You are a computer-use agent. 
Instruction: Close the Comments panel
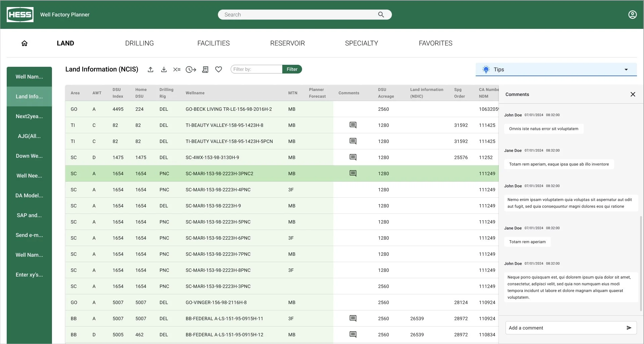[x=633, y=94]
